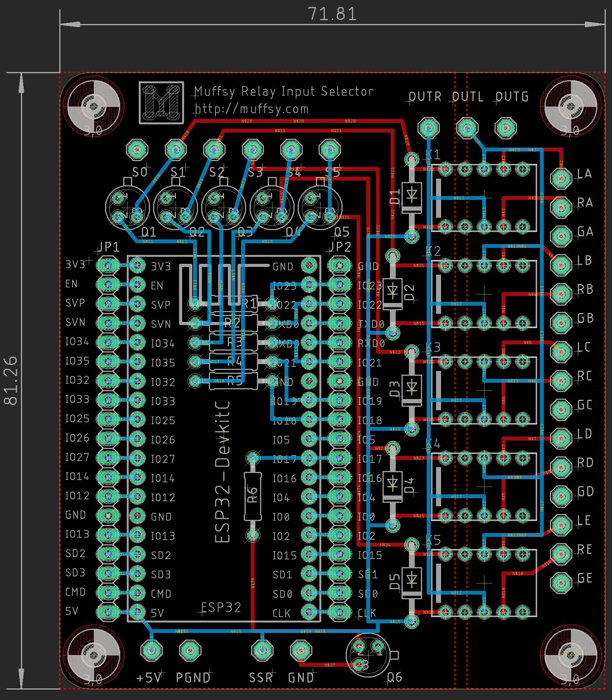Pick the Q1 transistor footprint
Image resolution: width=612 pixels, height=700 pixels.
(127, 208)
